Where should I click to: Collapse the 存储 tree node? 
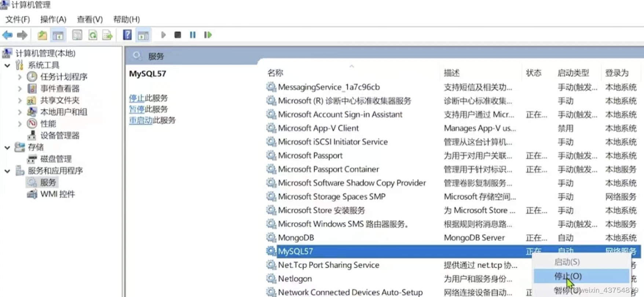coord(7,147)
